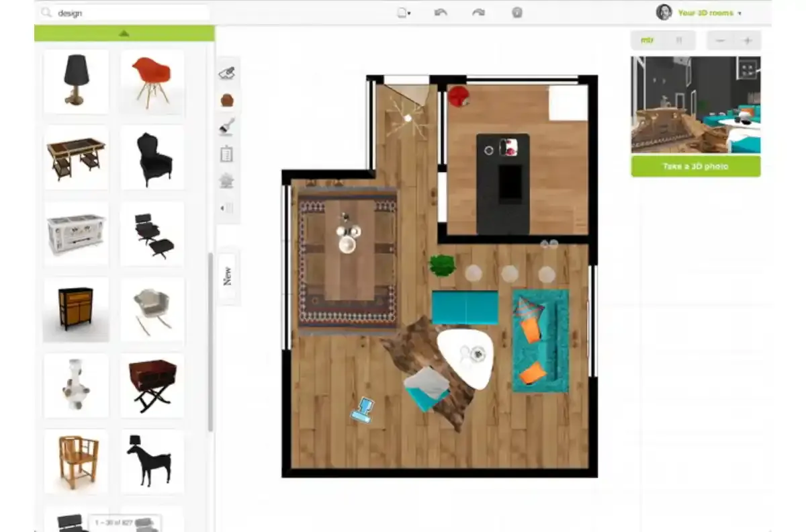The width and height of the screenshot is (806, 532).
Task: Open the Your 3D rooms dropdown
Action: coord(710,13)
